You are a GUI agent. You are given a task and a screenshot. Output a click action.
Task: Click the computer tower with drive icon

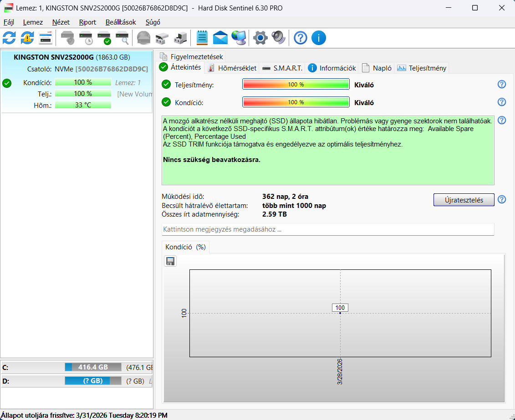coord(180,38)
